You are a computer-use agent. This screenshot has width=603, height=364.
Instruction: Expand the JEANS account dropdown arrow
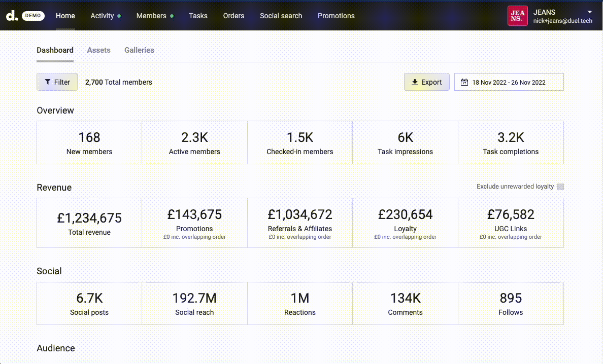[590, 12]
